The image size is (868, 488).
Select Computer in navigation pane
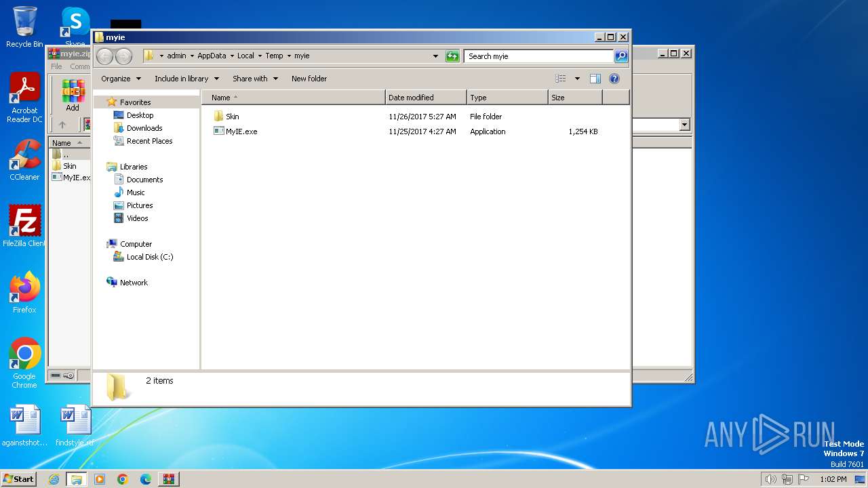click(136, 244)
